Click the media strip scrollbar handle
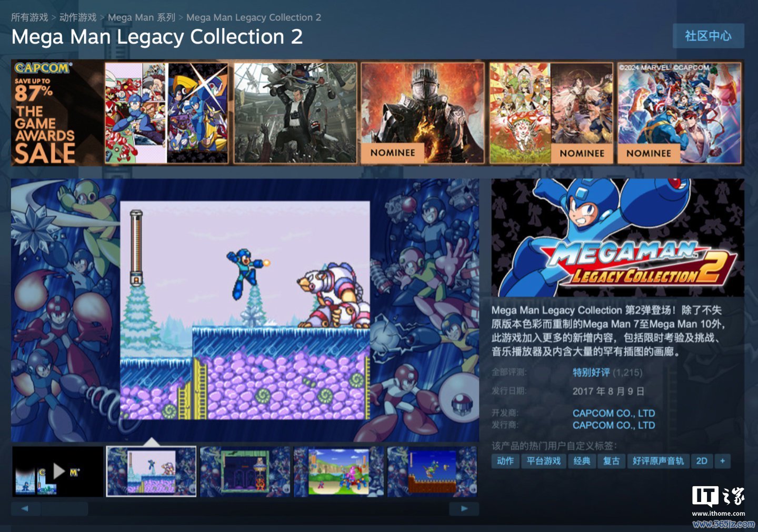Screen dimensions: 758x532 65,508
